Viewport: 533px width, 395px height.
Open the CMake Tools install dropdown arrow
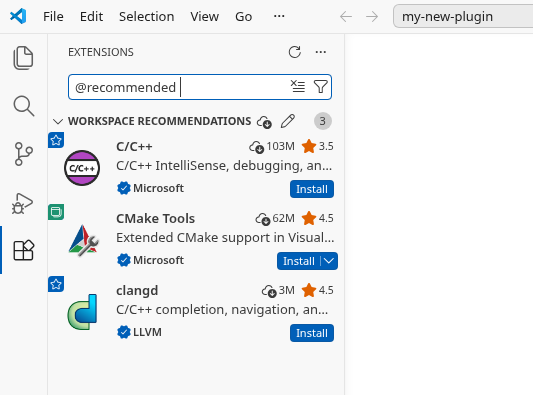329,261
